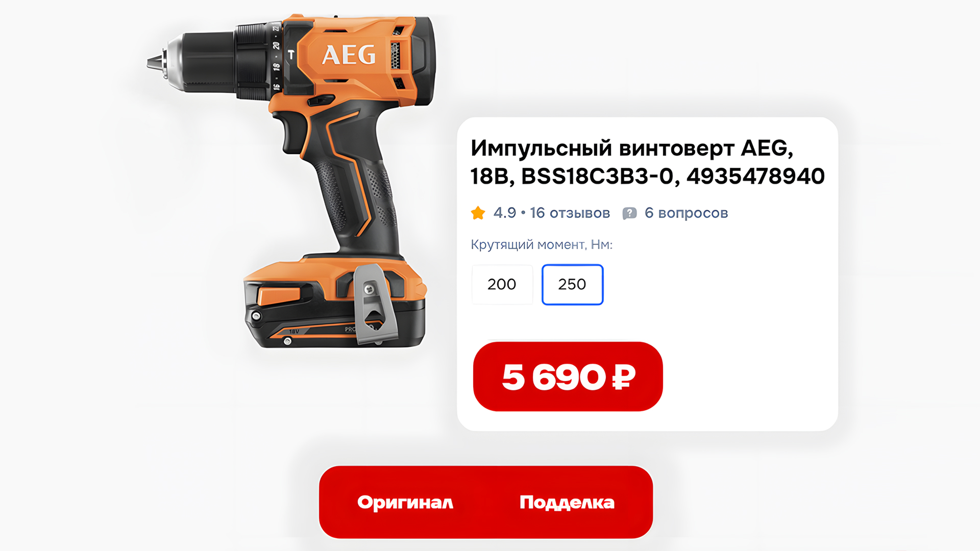Choose the Подделка answer
This screenshot has width=980, height=551.
(567, 503)
